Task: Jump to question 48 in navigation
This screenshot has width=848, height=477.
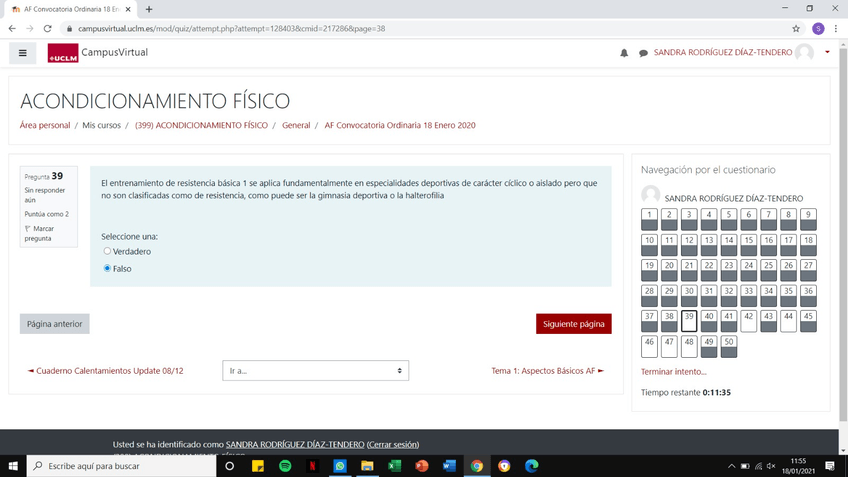Action: [x=688, y=346]
